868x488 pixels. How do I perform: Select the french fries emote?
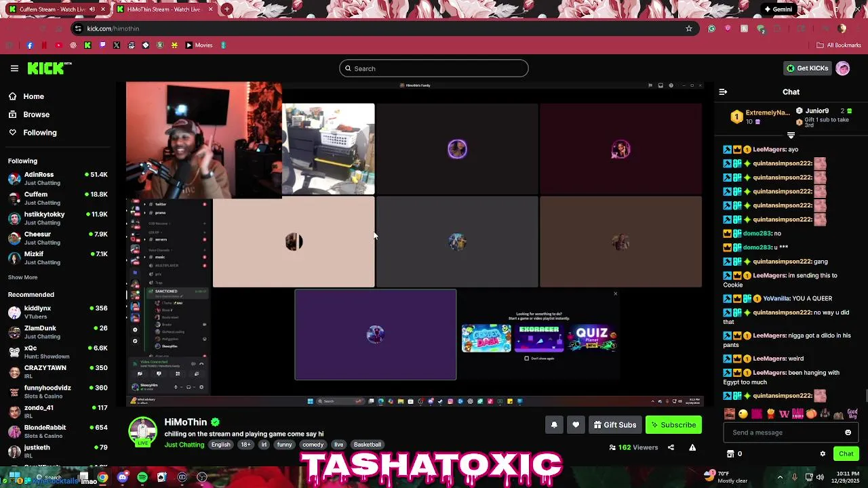[x=770, y=414]
